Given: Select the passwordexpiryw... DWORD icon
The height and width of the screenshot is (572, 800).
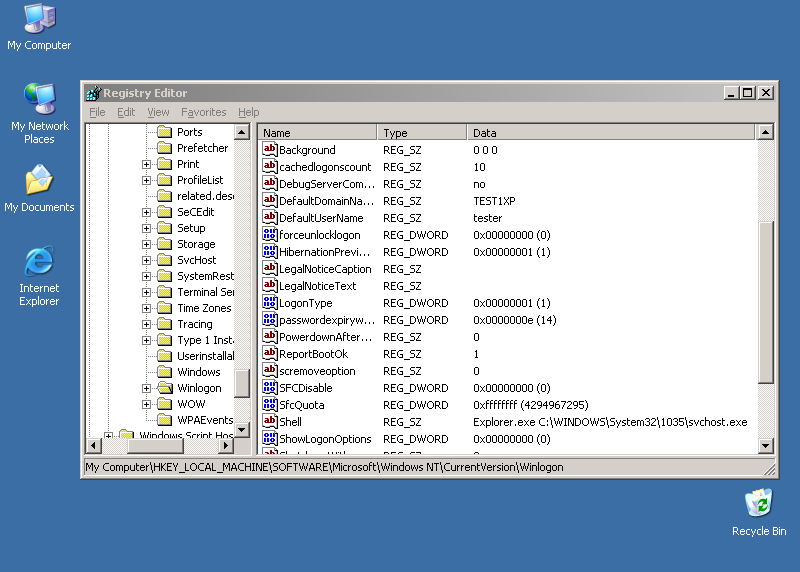Looking at the screenshot, I should tap(269, 319).
